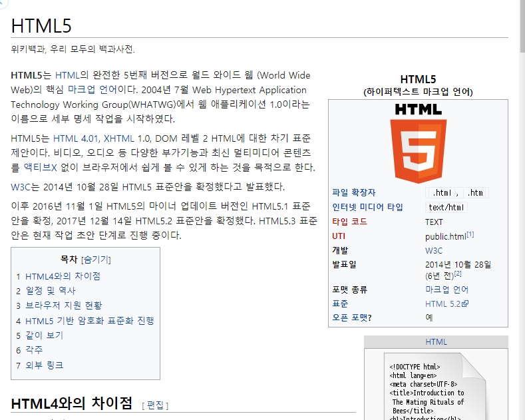Select the .html extension code text
Viewport: 525px width, 420px height.
click(442, 192)
